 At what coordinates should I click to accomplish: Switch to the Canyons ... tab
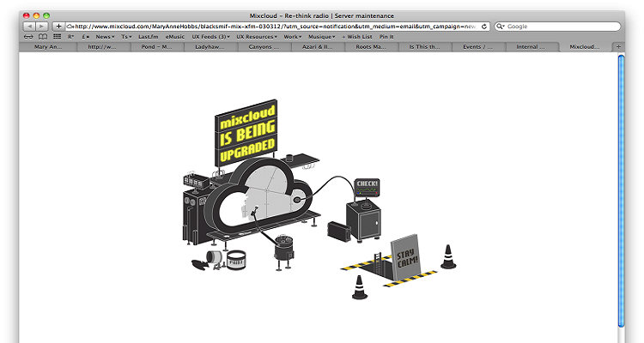tap(264, 47)
